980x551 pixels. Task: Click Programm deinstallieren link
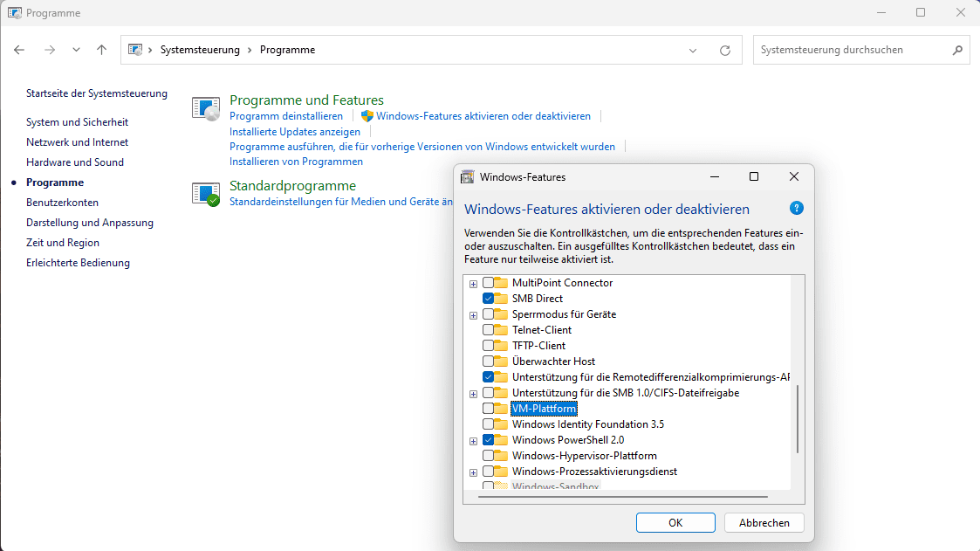pyautogui.click(x=286, y=116)
